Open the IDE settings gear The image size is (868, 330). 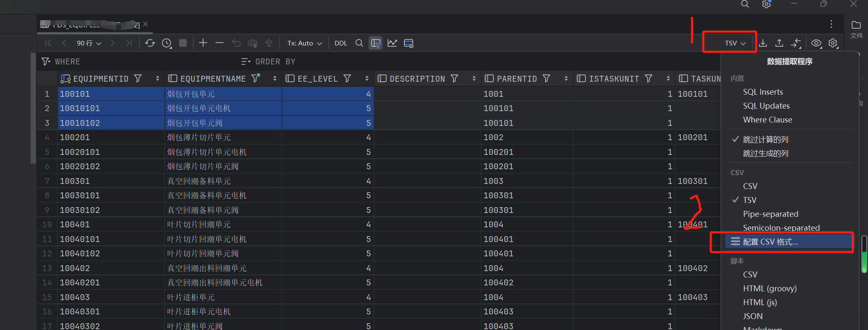[766, 4]
